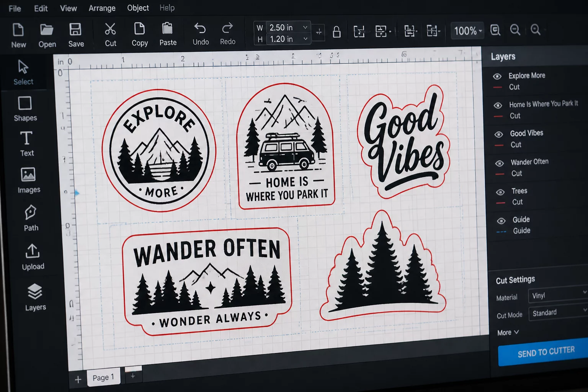Screen dimensions: 588x392
Task: Hide the Wander Often layer
Action: tap(499, 163)
